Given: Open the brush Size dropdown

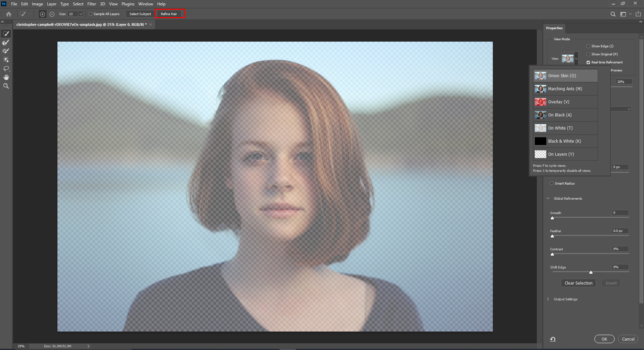Looking at the screenshot, I should click(x=80, y=14).
